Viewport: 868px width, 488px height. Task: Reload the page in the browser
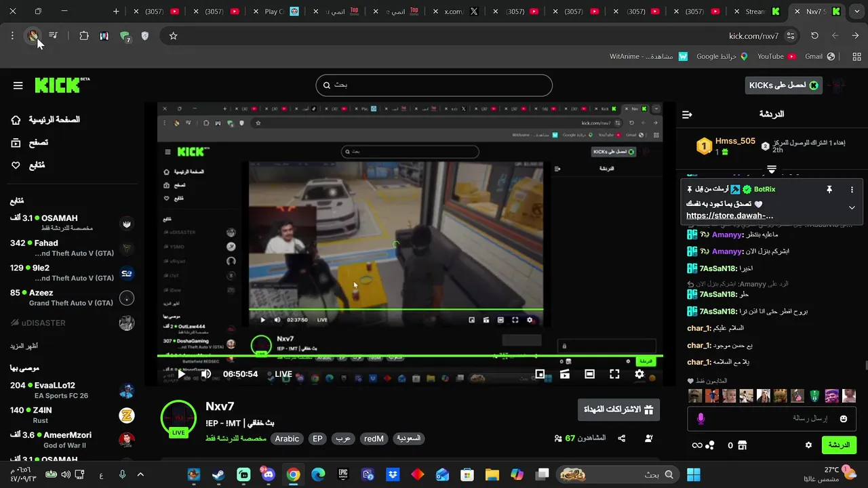(815, 36)
